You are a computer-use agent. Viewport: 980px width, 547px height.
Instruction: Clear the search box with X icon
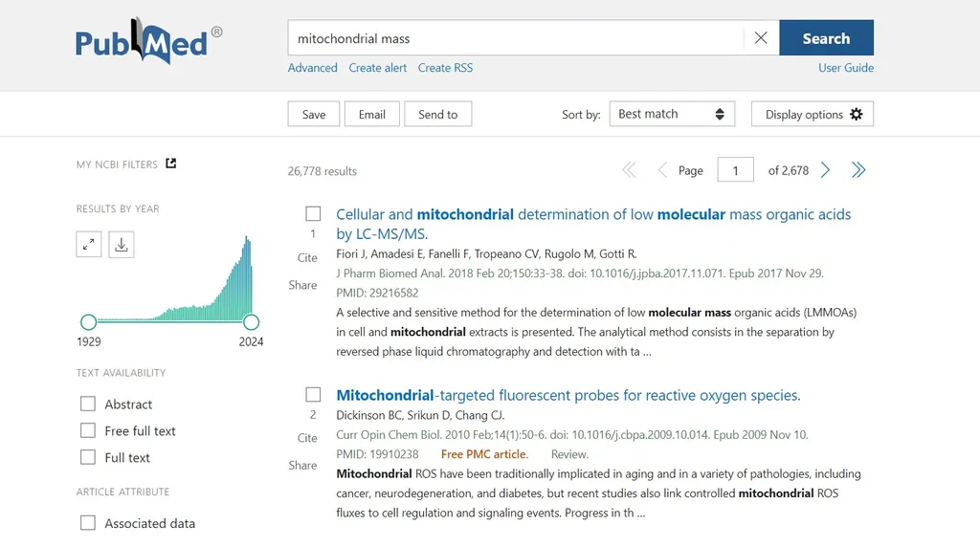(761, 38)
